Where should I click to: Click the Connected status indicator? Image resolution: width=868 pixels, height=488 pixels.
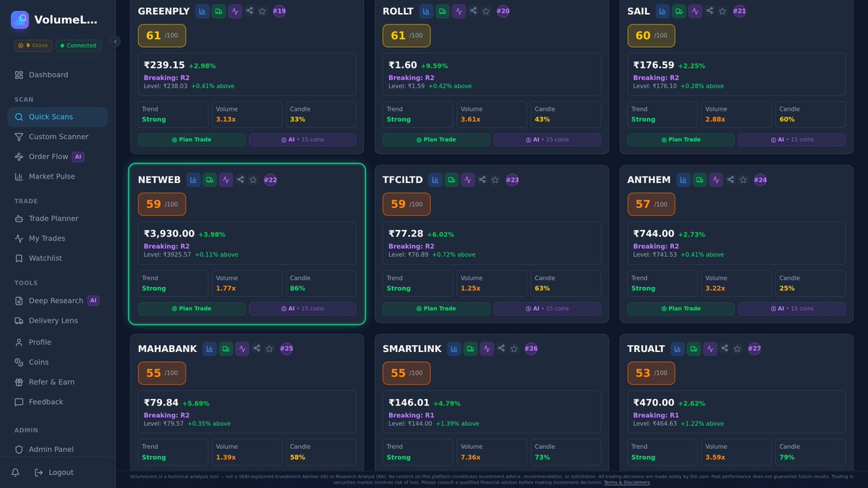(x=77, y=45)
